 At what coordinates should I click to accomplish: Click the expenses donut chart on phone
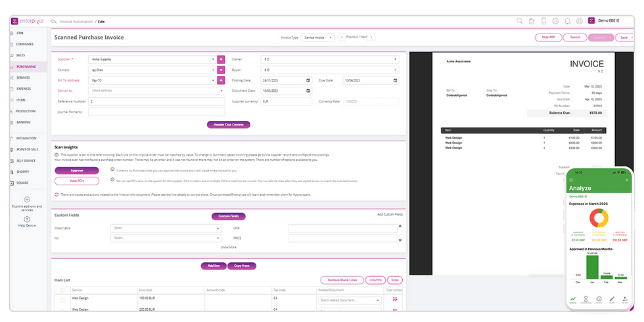pos(599,218)
